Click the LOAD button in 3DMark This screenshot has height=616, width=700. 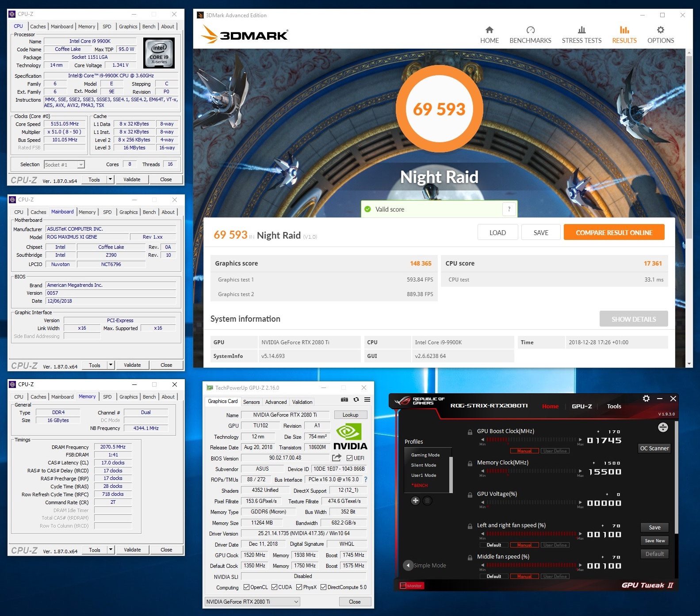click(497, 232)
